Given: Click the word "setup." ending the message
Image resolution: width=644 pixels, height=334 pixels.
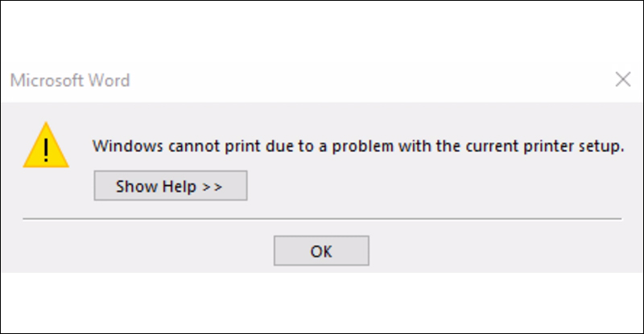Looking at the screenshot, I should pos(603,147).
